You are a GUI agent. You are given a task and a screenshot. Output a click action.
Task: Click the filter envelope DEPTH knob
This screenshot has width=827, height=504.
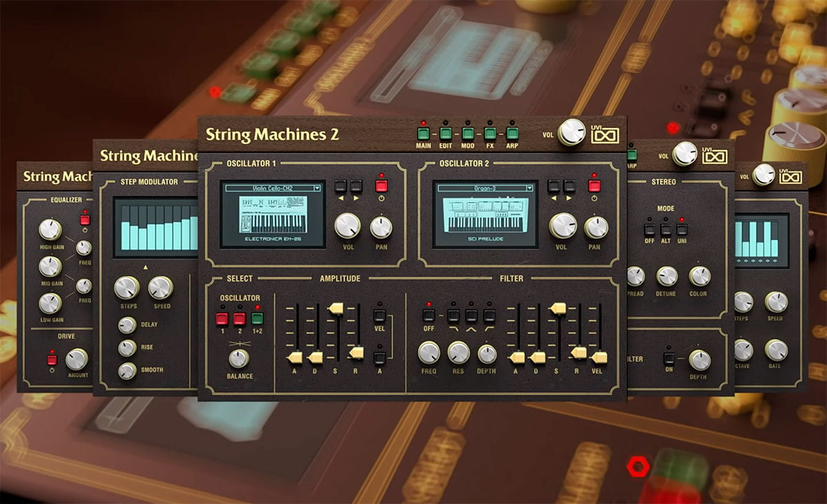(487, 354)
